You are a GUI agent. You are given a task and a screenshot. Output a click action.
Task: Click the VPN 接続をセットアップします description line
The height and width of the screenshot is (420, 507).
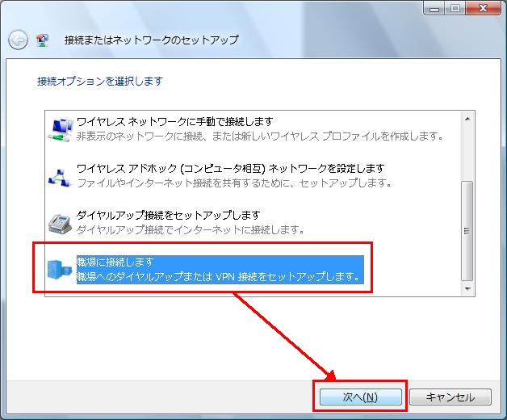coord(218,277)
